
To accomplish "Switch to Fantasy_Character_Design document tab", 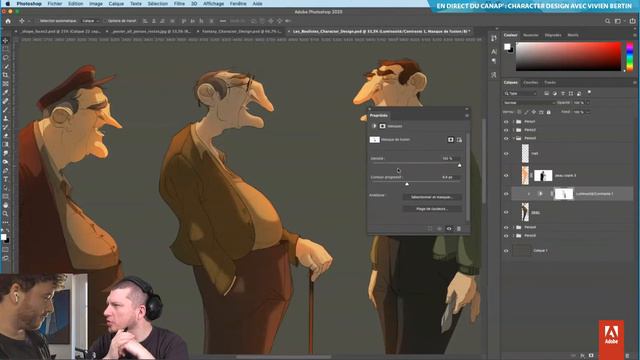I will click(x=242, y=31).
